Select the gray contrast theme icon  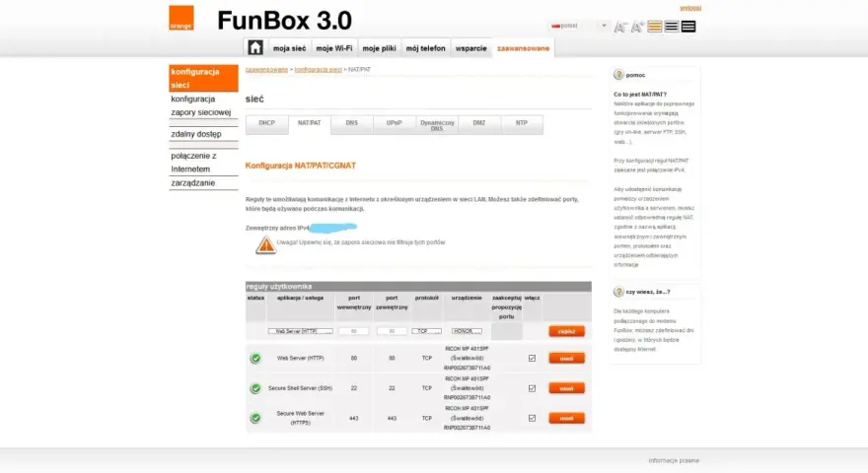click(x=672, y=27)
